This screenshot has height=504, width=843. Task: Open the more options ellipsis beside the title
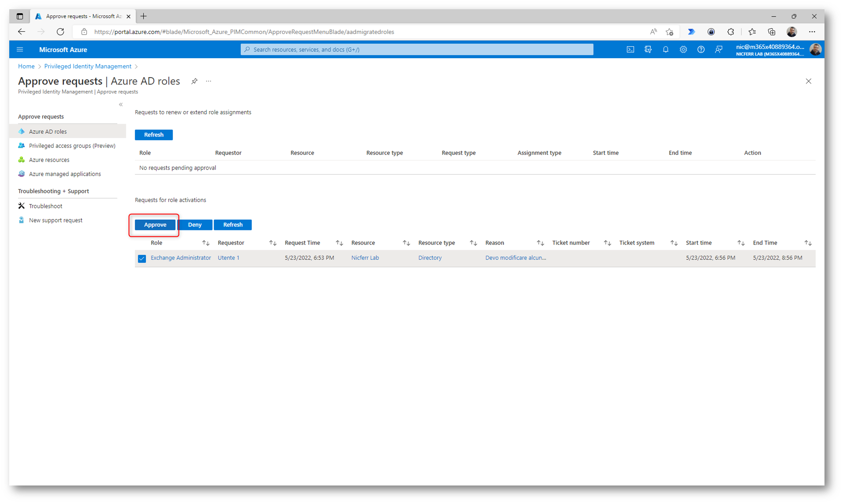pos(208,81)
